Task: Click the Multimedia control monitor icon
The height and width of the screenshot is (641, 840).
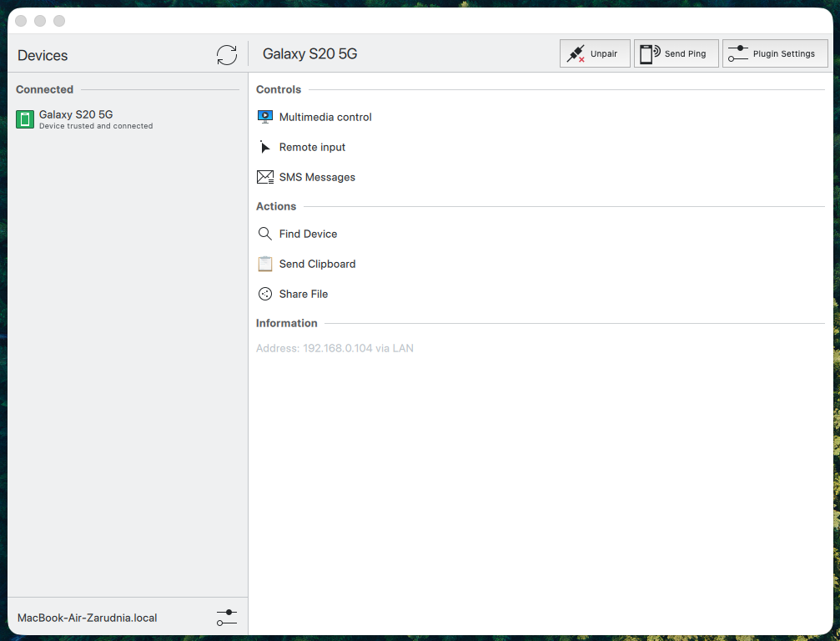Action: pos(265,117)
